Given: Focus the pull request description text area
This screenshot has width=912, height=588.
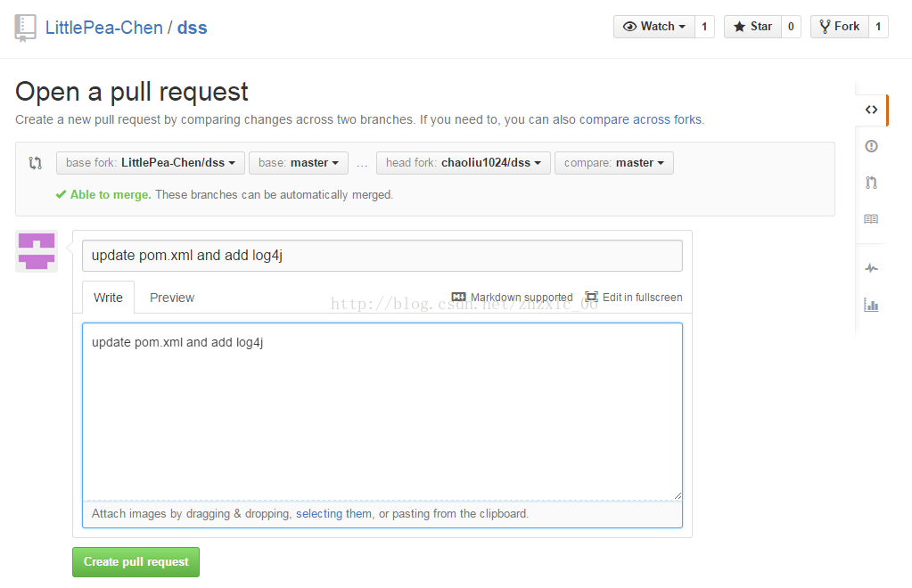Looking at the screenshot, I should 382,412.
